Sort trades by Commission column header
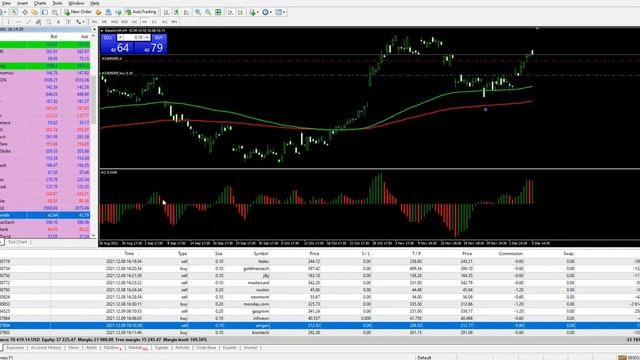Viewport: 640px width, 360px height. 511,253
